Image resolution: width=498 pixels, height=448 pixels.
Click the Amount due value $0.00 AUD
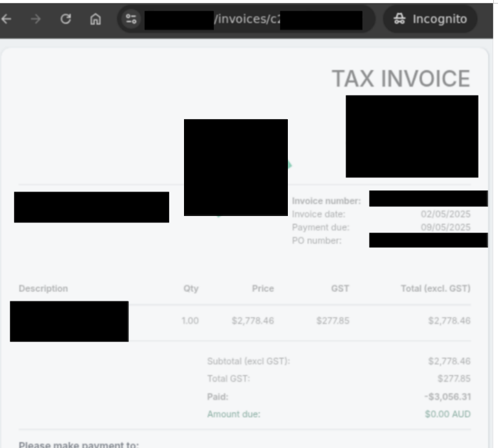(x=448, y=414)
